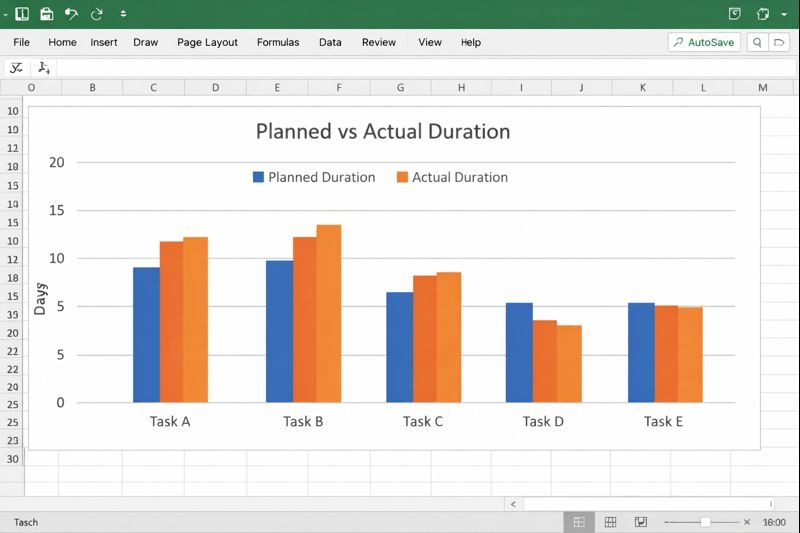This screenshot has height=533, width=800.
Task: Click the chart title Planned vs Actual Duration
Action: [x=382, y=131]
